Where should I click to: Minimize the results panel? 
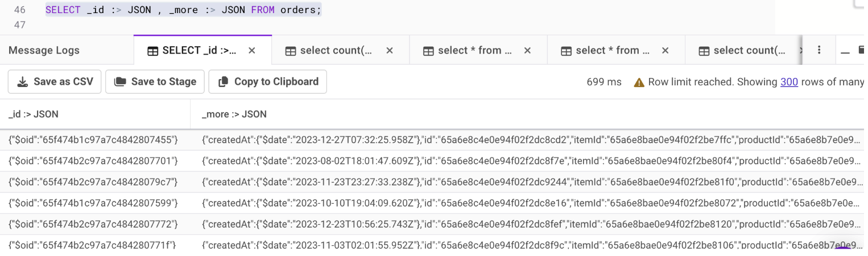(x=845, y=51)
